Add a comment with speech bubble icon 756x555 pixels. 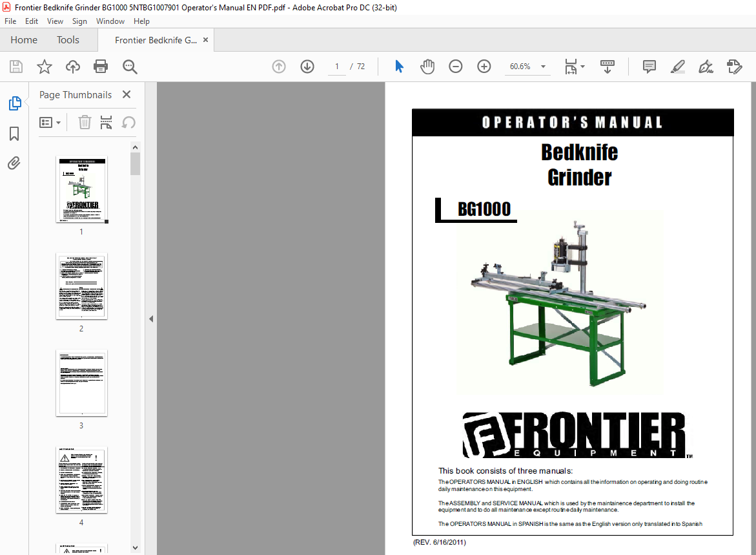(649, 67)
